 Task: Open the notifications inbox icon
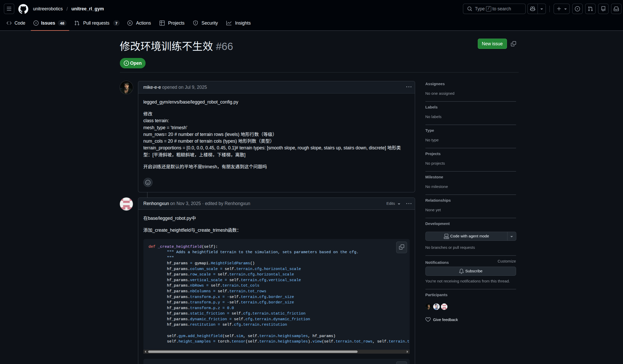[616, 9]
